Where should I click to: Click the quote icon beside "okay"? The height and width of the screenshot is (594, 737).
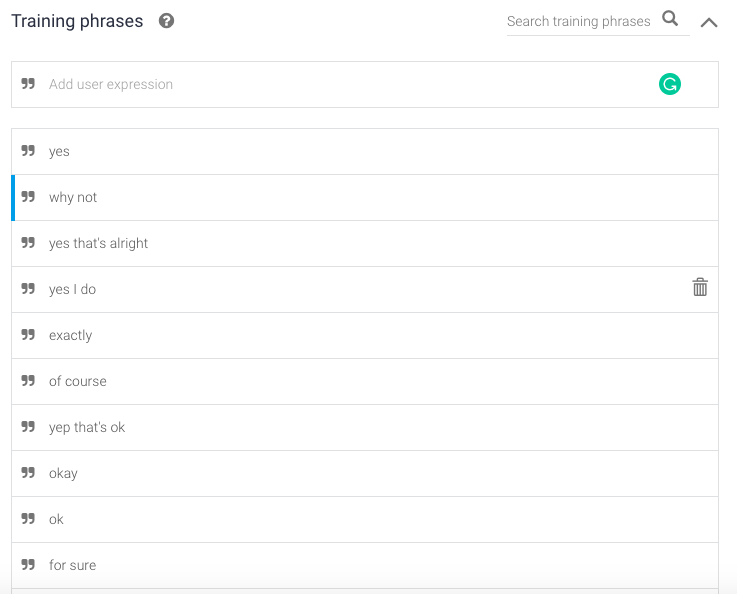click(28, 472)
